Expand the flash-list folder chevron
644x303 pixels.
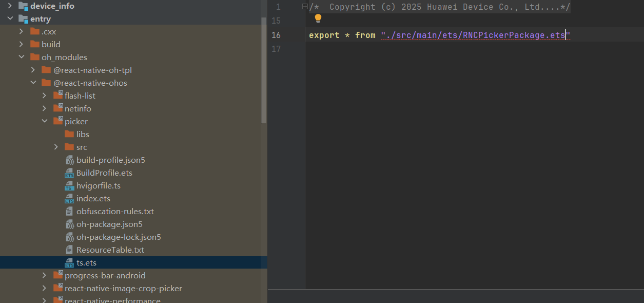(45, 96)
